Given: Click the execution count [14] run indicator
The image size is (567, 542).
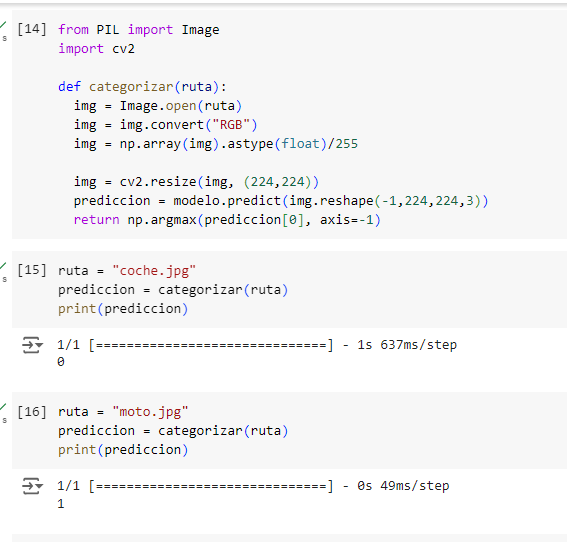Looking at the screenshot, I should (32, 29).
